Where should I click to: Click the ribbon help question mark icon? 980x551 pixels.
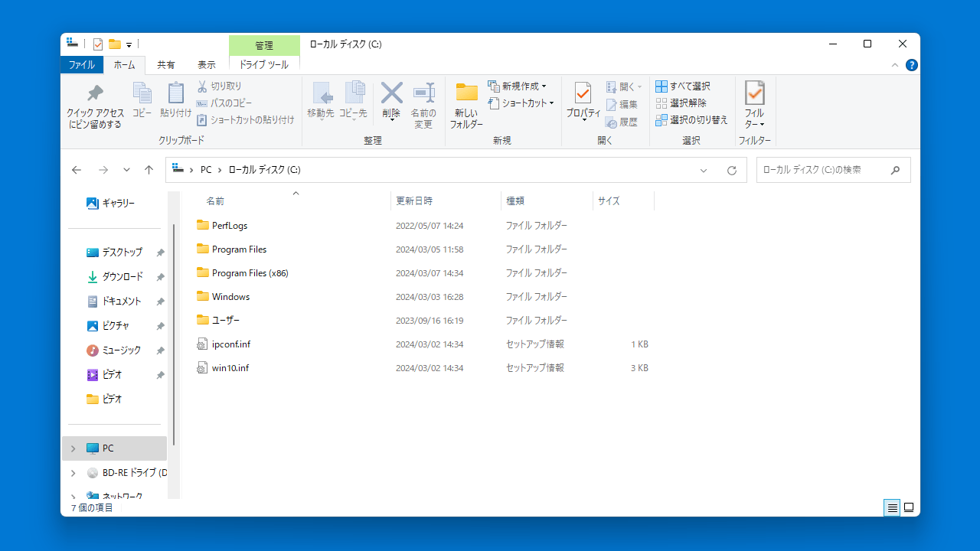(x=911, y=65)
